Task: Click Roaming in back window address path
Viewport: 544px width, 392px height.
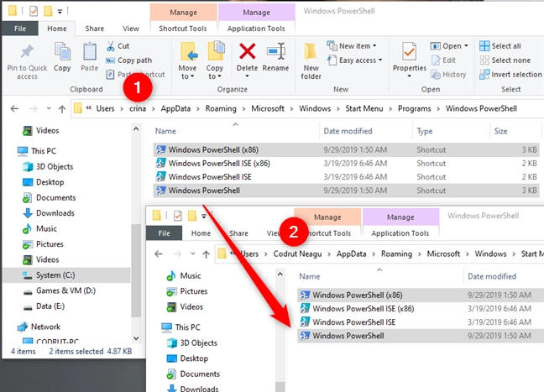Action: pos(221,108)
